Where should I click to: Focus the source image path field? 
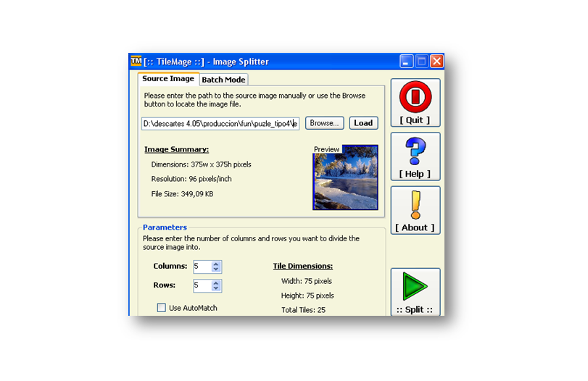[x=220, y=124]
